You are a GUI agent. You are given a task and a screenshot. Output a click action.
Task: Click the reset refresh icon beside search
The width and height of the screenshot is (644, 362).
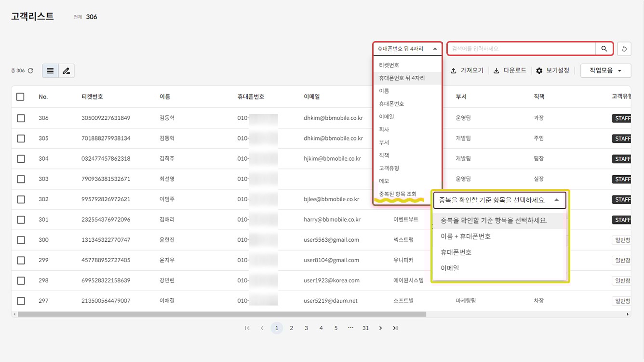[624, 49]
